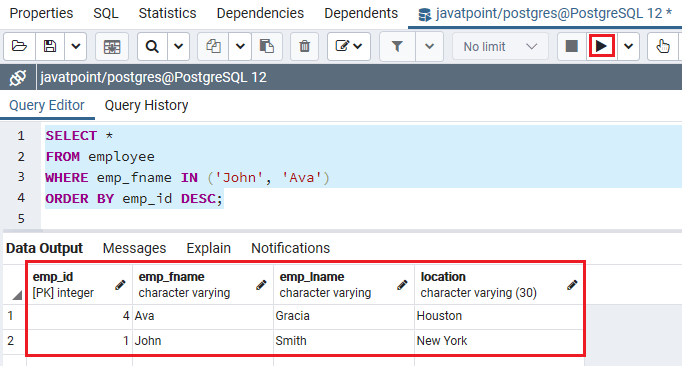Switch to the Properties tab

tap(41, 13)
